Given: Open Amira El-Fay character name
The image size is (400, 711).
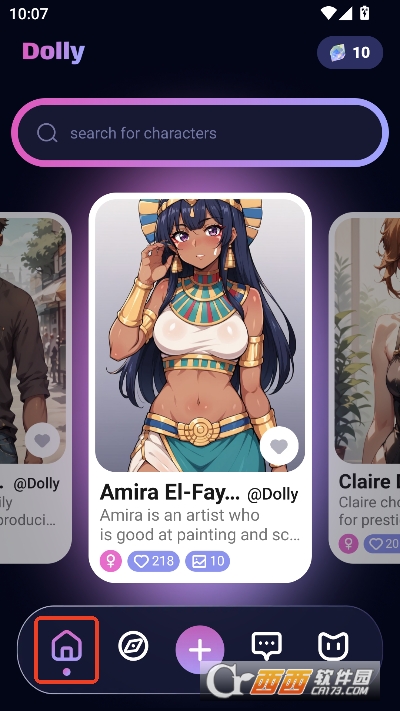Looking at the screenshot, I should tap(170, 492).
